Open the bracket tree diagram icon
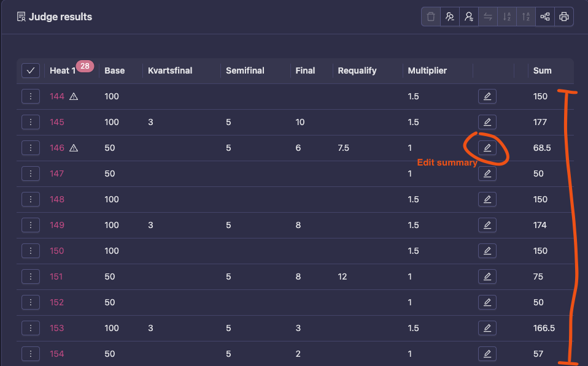Image resolution: width=588 pixels, height=366 pixels. [x=545, y=17]
